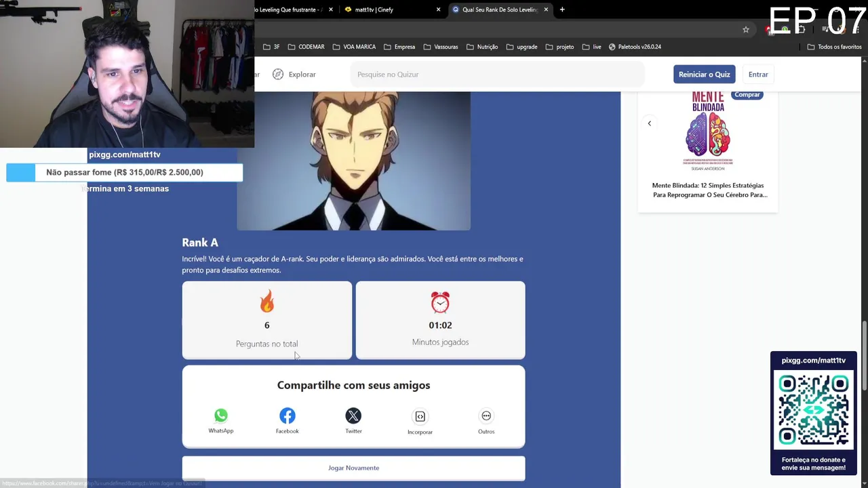This screenshot has width=868, height=488.
Task: Go to previous ad with left chevron
Action: coord(649,123)
